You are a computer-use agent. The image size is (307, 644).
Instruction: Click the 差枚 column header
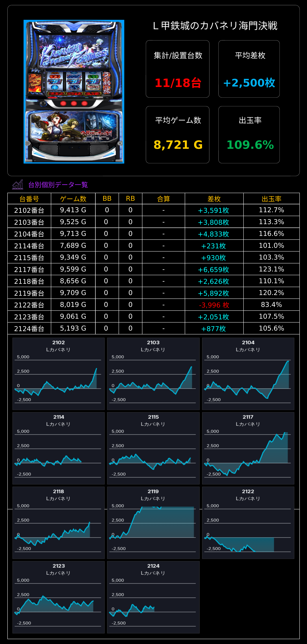[214, 199]
